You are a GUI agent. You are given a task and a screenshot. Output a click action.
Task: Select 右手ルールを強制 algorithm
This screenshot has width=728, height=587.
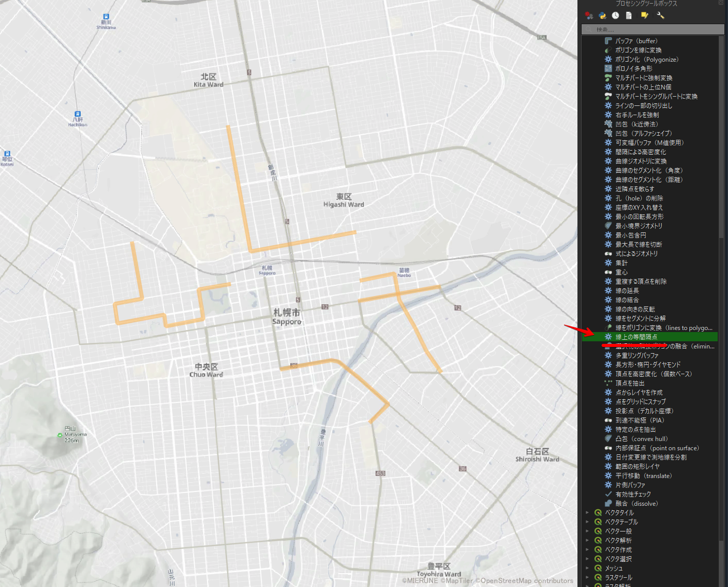637,115
